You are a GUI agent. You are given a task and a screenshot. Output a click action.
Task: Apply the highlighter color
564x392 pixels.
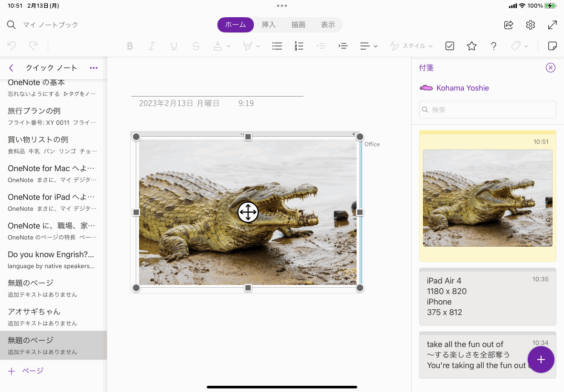[x=247, y=46]
